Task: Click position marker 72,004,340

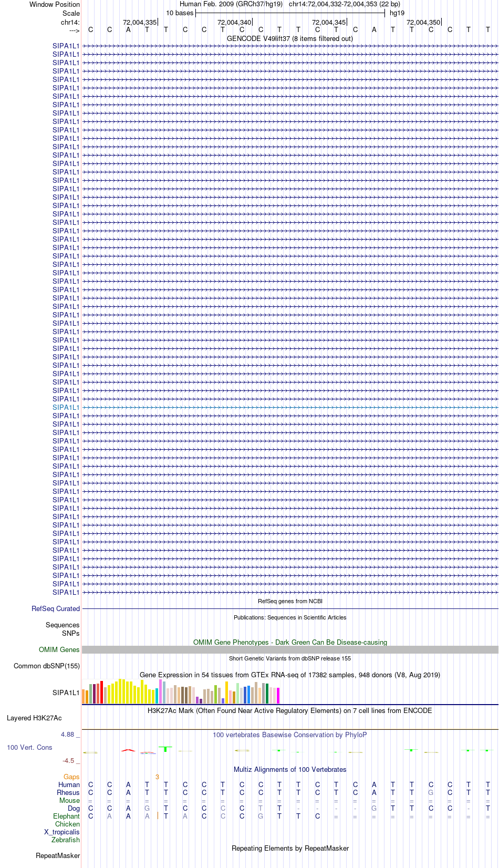Action: click(x=234, y=23)
